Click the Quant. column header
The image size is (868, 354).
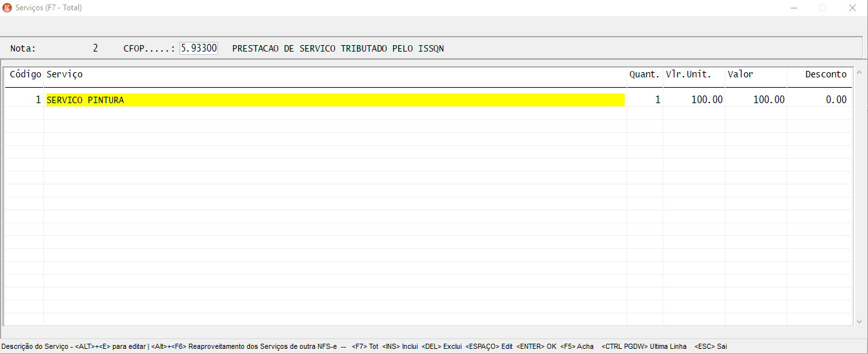645,74
